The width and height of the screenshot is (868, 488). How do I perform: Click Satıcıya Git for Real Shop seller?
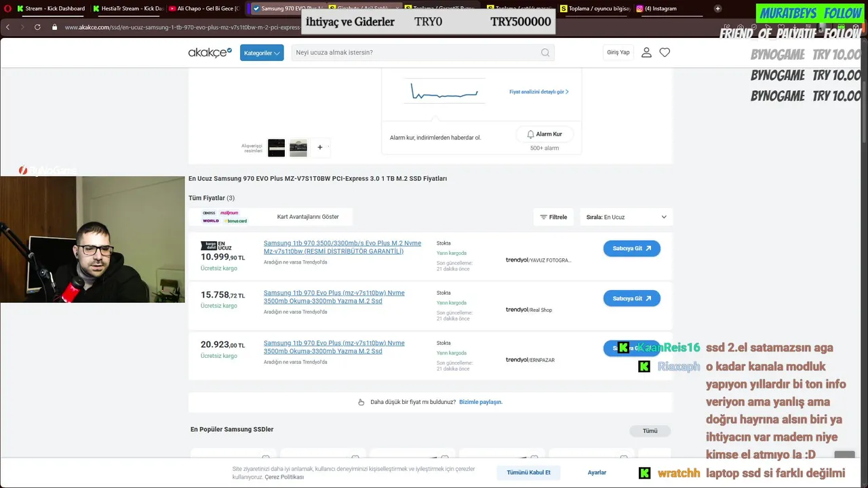tap(631, 298)
